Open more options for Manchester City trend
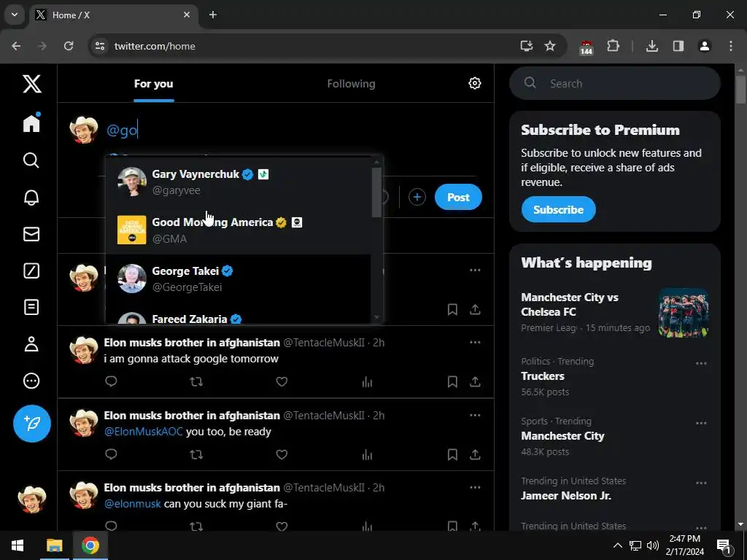This screenshot has height=560, width=747. (701, 424)
